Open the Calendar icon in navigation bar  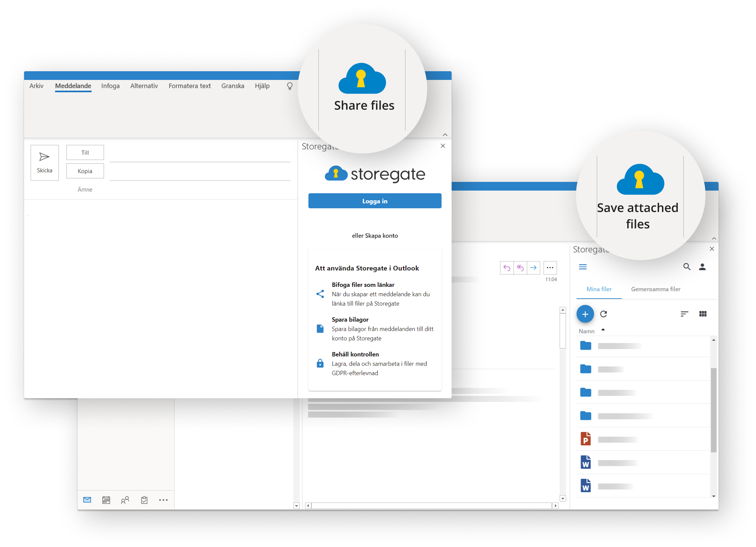point(106,500)
